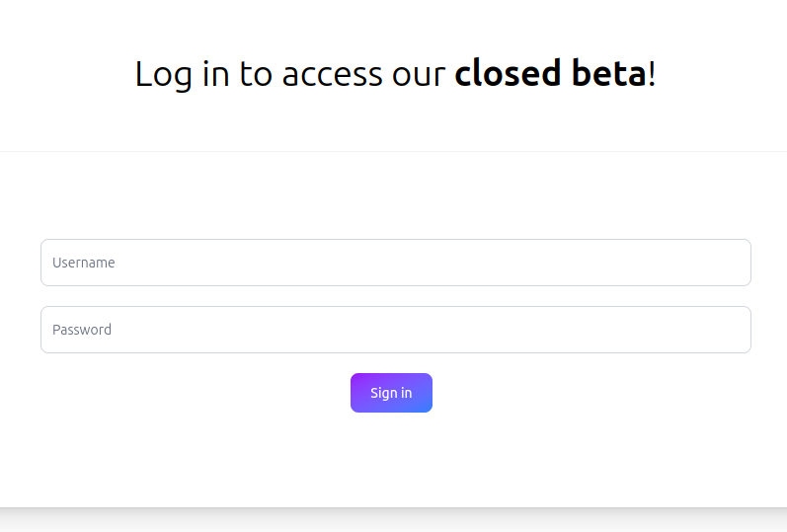
Task: Click the gradient Sign in button
Action: coord(391,393)
